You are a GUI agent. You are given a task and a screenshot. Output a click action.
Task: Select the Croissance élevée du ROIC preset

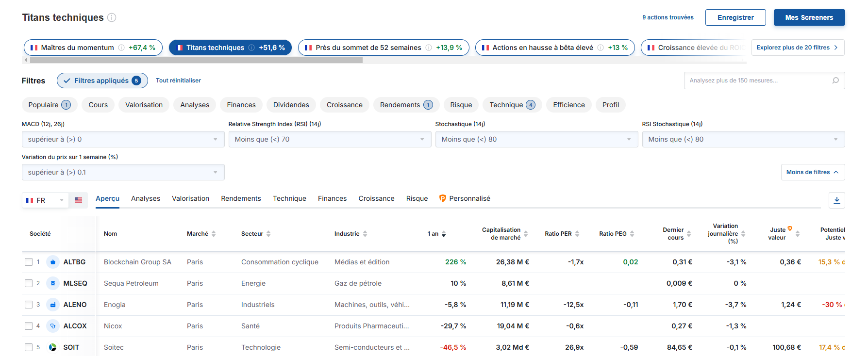694,48
